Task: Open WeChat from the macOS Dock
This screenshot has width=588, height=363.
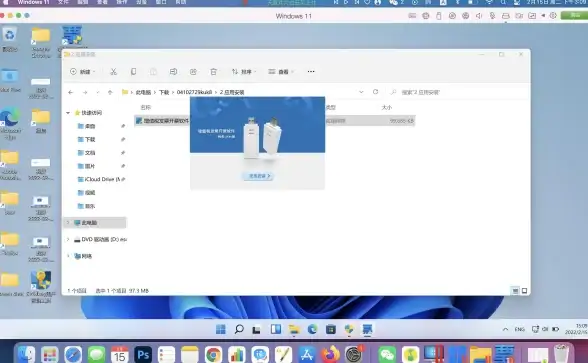Action: click(x=387, y=354)
